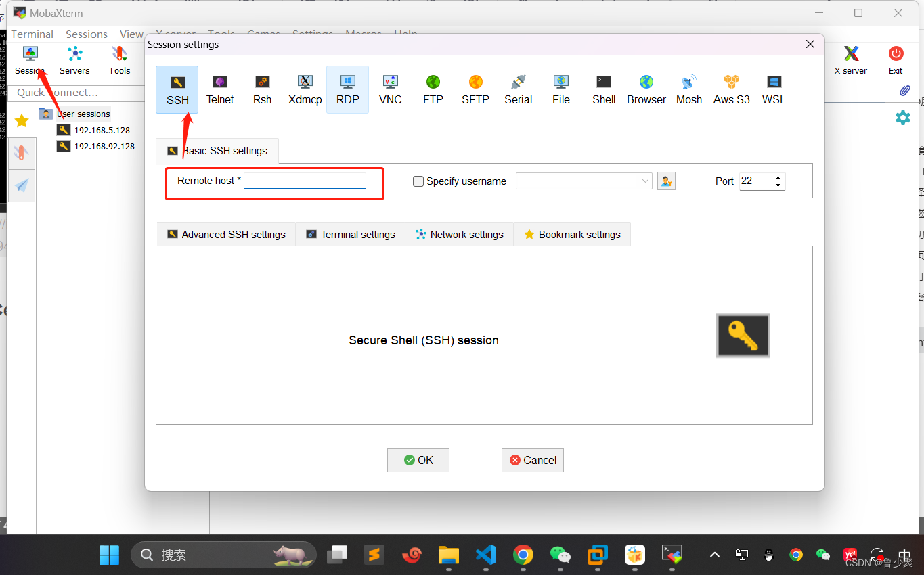The image size is (924, 575).
Task: Click the taskbar search box
Action: pos(223,555)
